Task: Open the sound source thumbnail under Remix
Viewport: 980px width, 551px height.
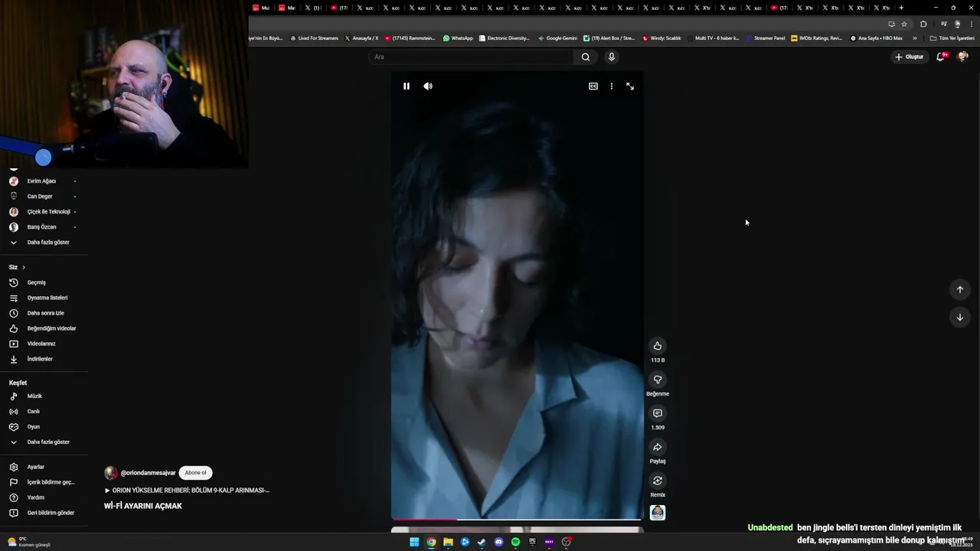Action: [x=657, y=513]
